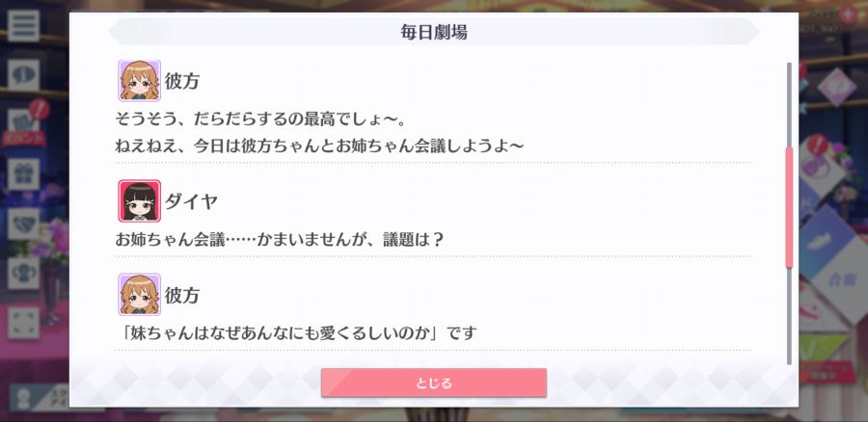Click the とじる close button
This screenshot has height=422, width=868.
tap(433, 382)
